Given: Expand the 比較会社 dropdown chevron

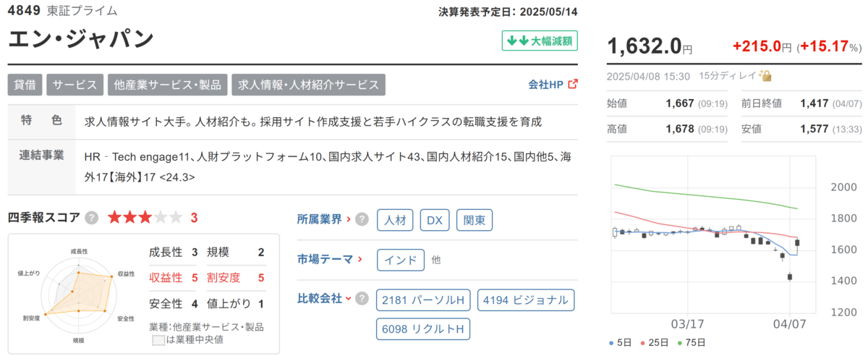Looking at the screenshot, I should [349, 298].
